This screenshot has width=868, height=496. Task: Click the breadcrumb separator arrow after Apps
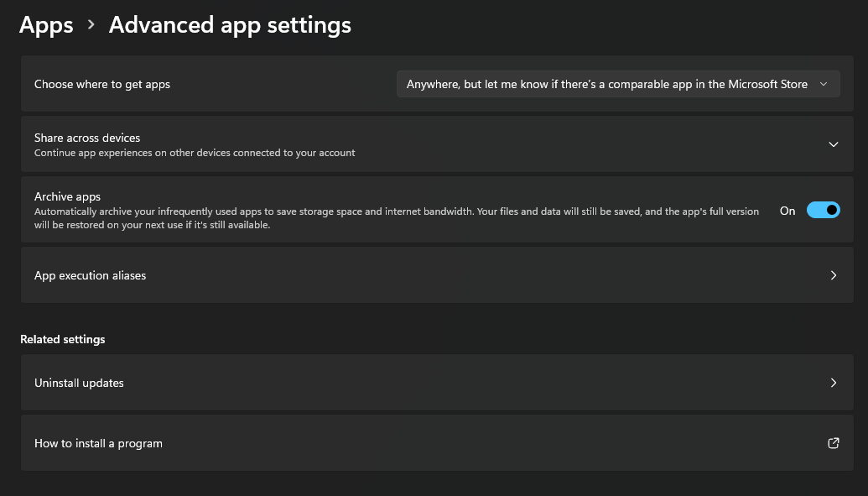click(x=91, y=25)
